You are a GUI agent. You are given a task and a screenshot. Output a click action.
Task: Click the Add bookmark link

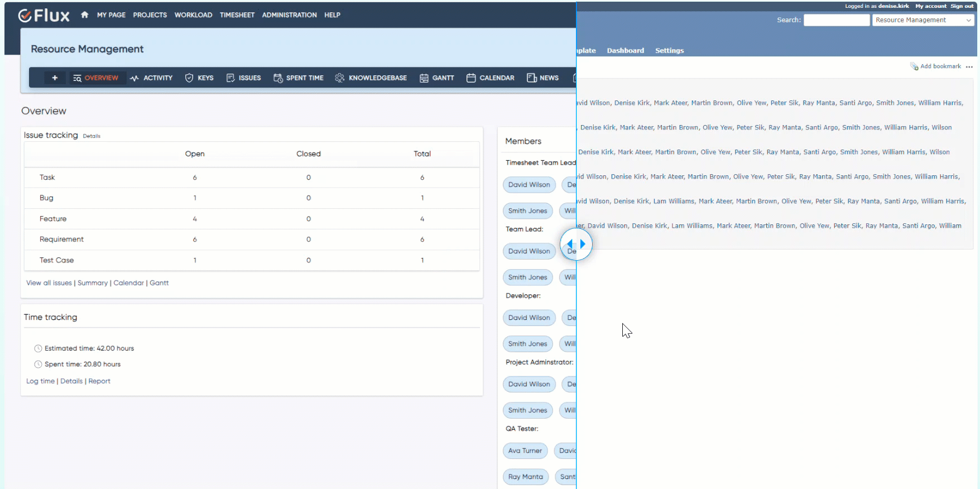[x=940, y=66]
